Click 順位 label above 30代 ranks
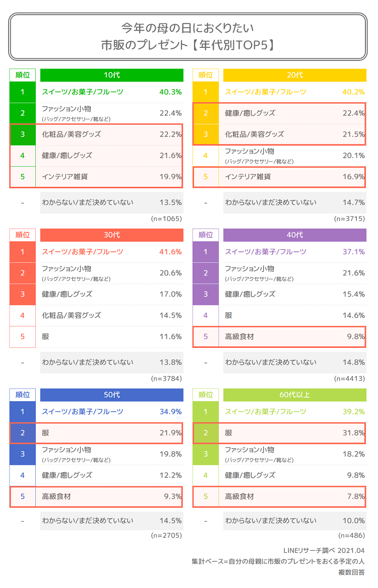The width and height of the screenshot is (378, 588). [x=23, y=235]
